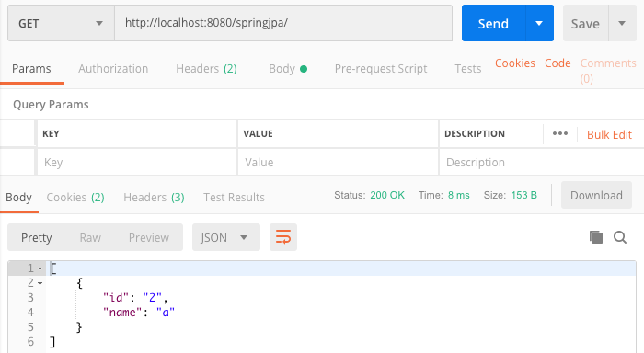The image size is (644, 353).
Task: Click the Save button
Action: 585,23
